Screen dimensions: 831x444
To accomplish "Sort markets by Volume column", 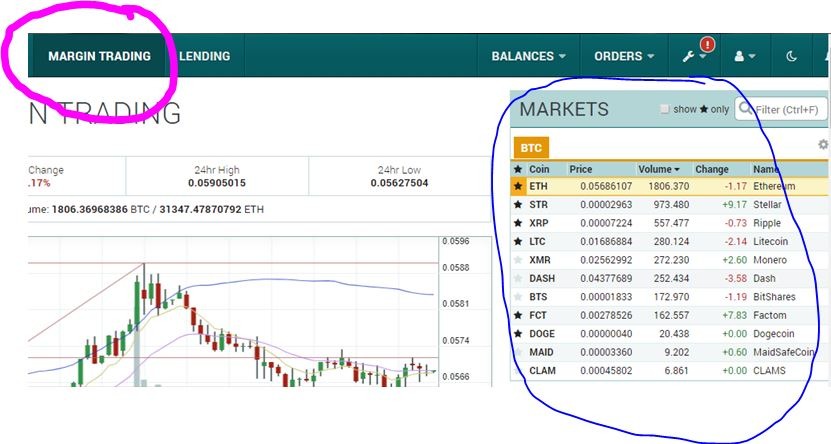I will pyautogui.click(x=659, y=169).
